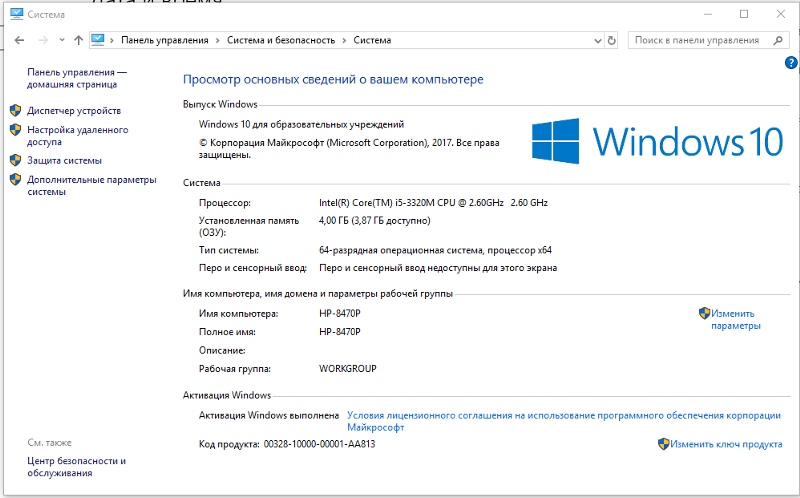The image size is (800, 498).
Task: Click the memory value '4,00 ГБ (3,87 ГБ доступно)'
Action: [x=374, y=220]
